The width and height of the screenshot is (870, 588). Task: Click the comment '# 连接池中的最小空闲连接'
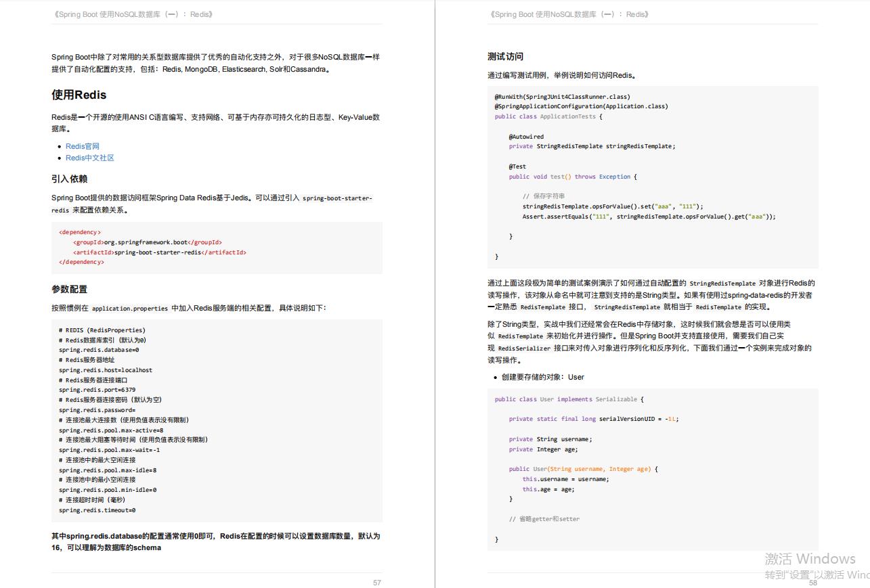97,480
